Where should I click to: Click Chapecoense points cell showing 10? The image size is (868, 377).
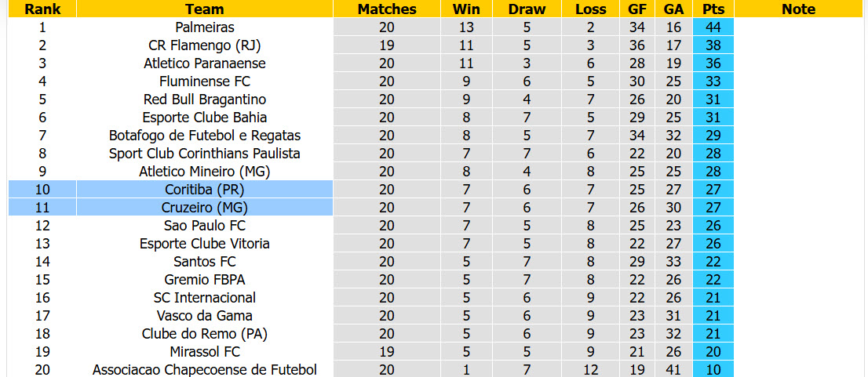point(713,370)
